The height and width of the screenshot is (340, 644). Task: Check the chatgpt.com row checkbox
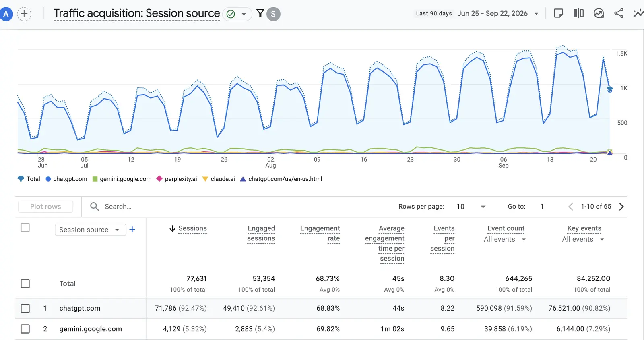25,308
